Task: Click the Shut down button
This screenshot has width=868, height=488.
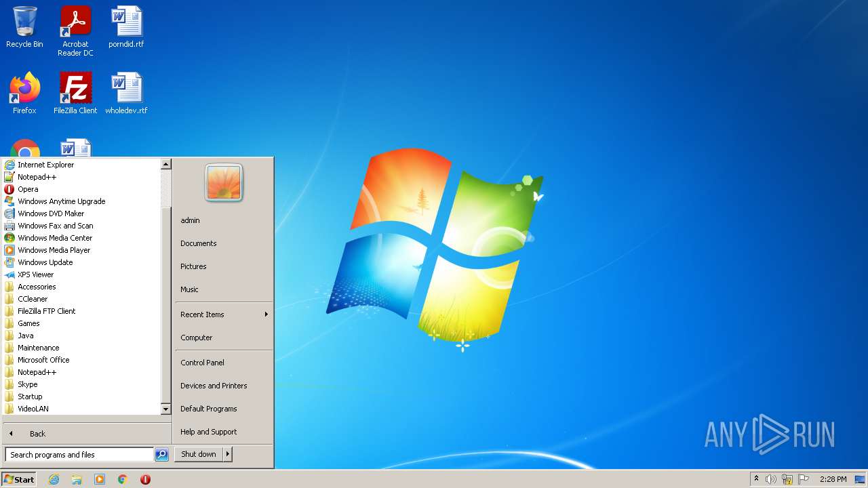Action: (x=199, y=454)
